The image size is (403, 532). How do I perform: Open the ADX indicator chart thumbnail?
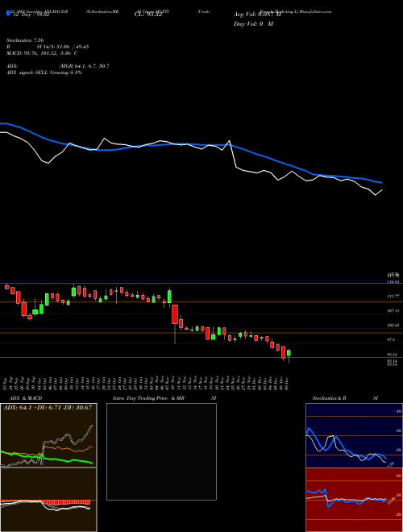coord(48,435)
